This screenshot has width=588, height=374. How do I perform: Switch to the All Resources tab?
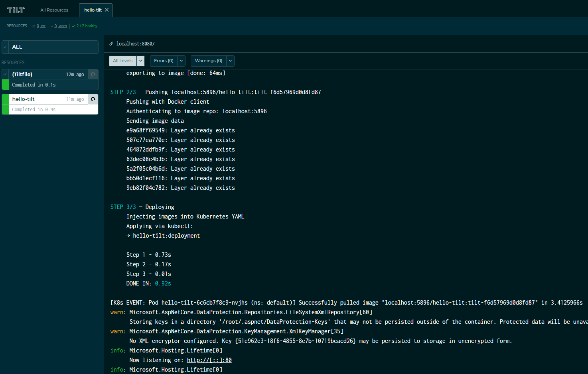tap(54, 10)
